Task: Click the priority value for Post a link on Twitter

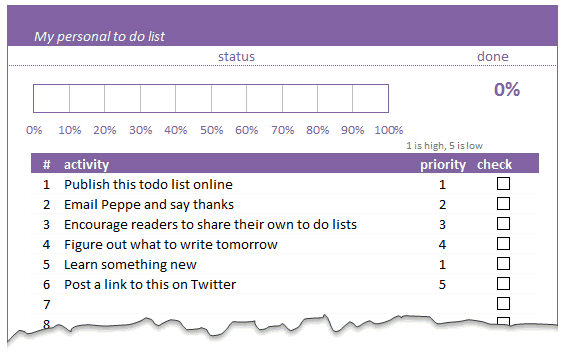Action: 442,284
